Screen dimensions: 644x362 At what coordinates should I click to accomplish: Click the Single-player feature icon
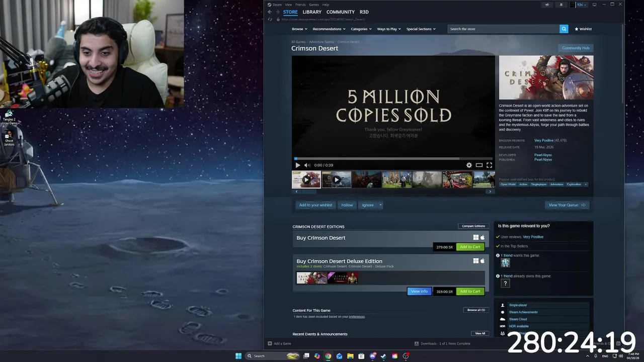click(503, 305)
